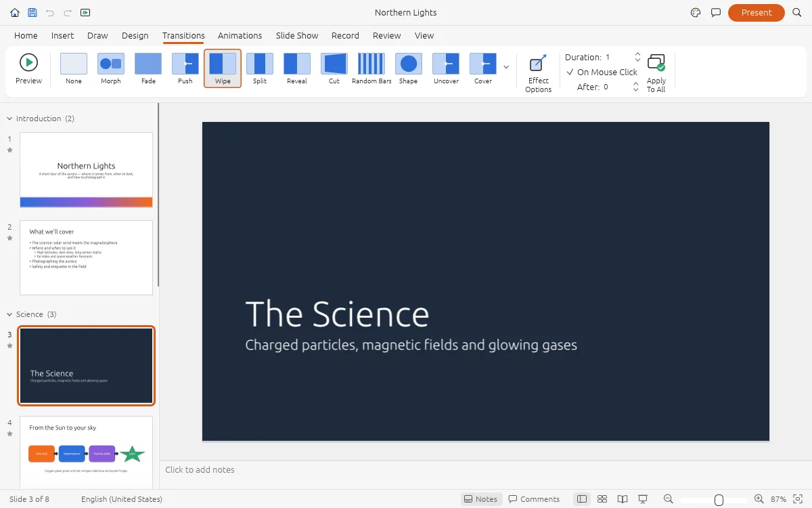
Task: Switch to the Draw tab
Action: [x=97, y=35]
